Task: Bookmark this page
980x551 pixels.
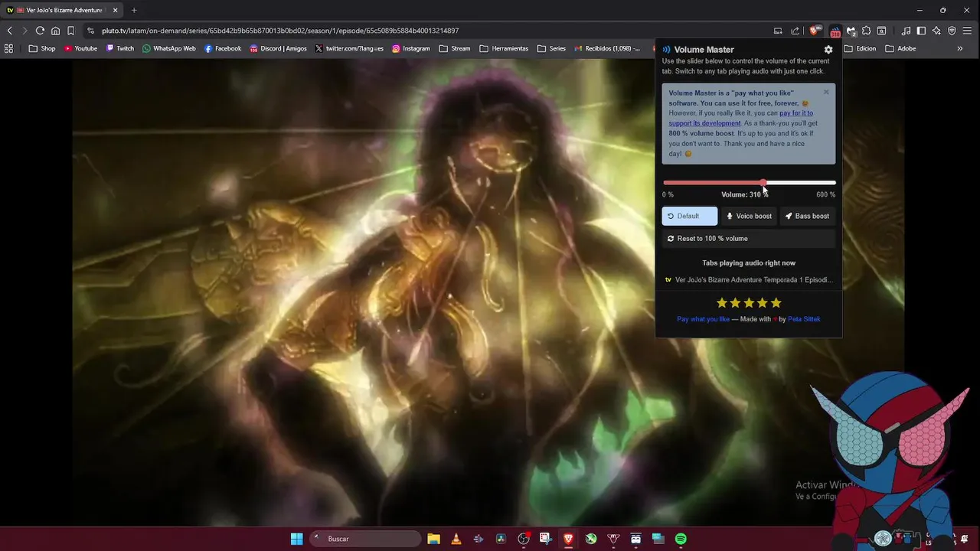Action: pyautogui.click(x=70, y=31)
